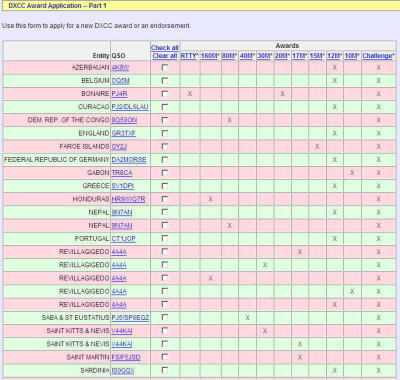
Task: Click the FAROE ISLANDS entity name
Action: (x=84, y=147)
